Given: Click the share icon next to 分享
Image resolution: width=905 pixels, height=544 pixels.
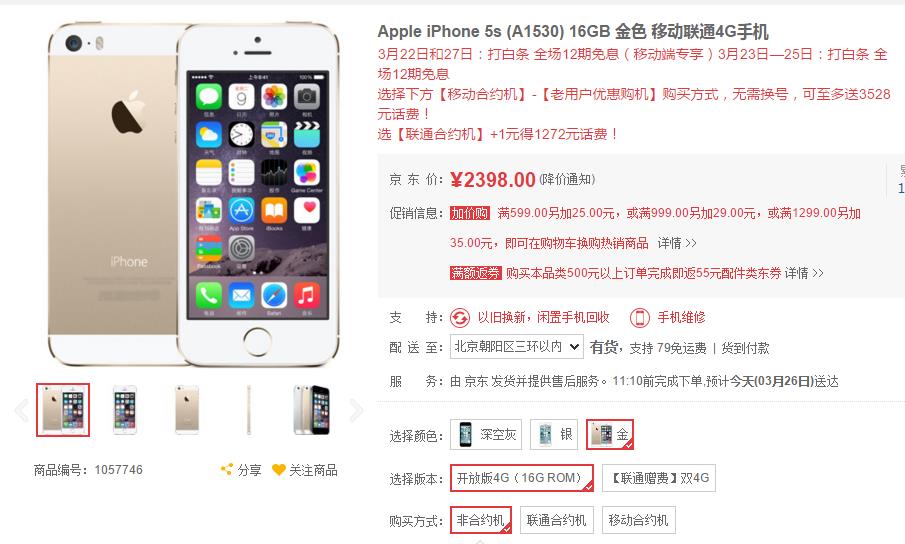Looking at the screenshot, I should [226, 470].
